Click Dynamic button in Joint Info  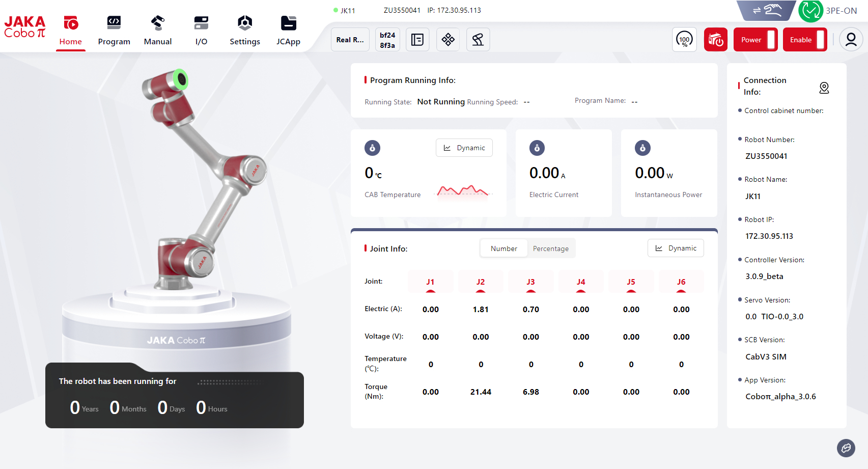[676, 248]
